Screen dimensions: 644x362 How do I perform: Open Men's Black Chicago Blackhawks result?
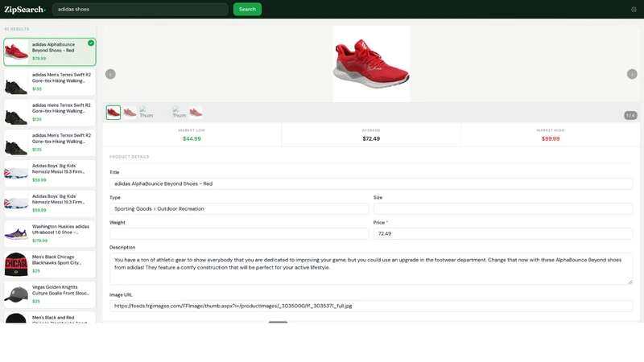(50, 265)
